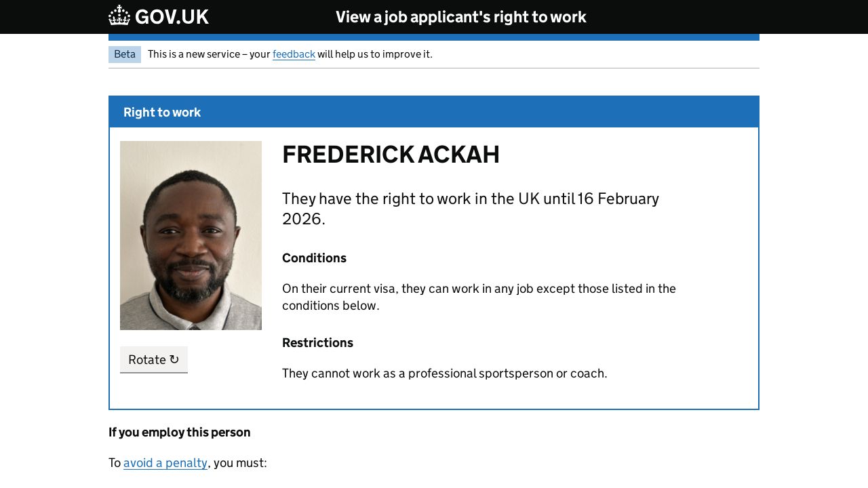The height and width of the screenshot is (488, 868).
Task: Click the "you must:" text after the penalty link
Action: tap(240, 463)
